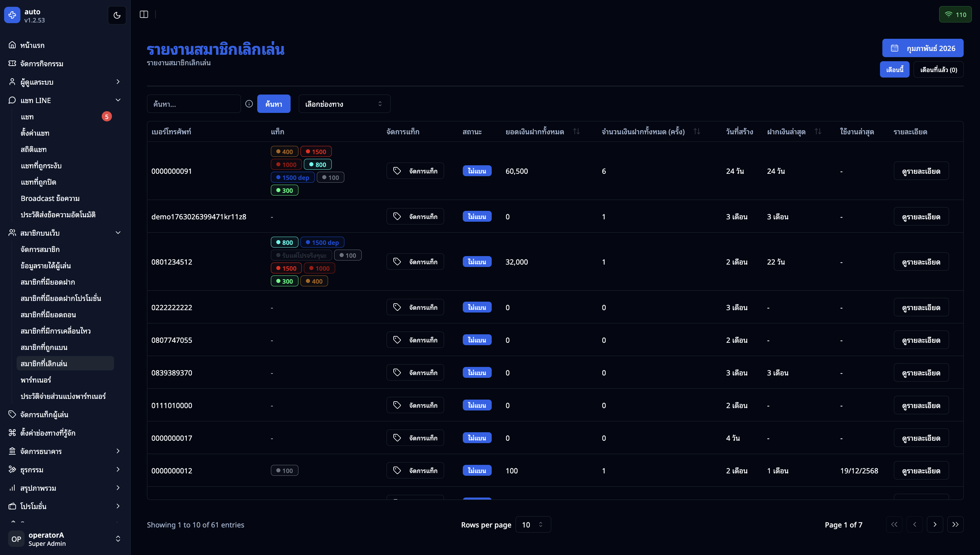Click ค้นหา search button
This screenshot has height=555, width=980.
pyautogui.click(x=273, y=104)
